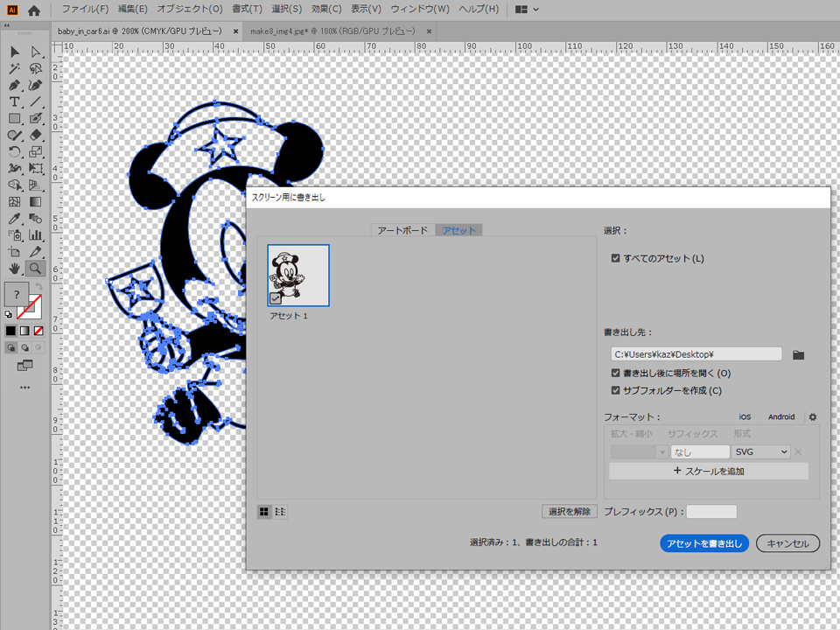Switch to アートボード tab in export dialog
Image resolution: width=840 pixels, height=630 pixels.
[x=402, y=230]
